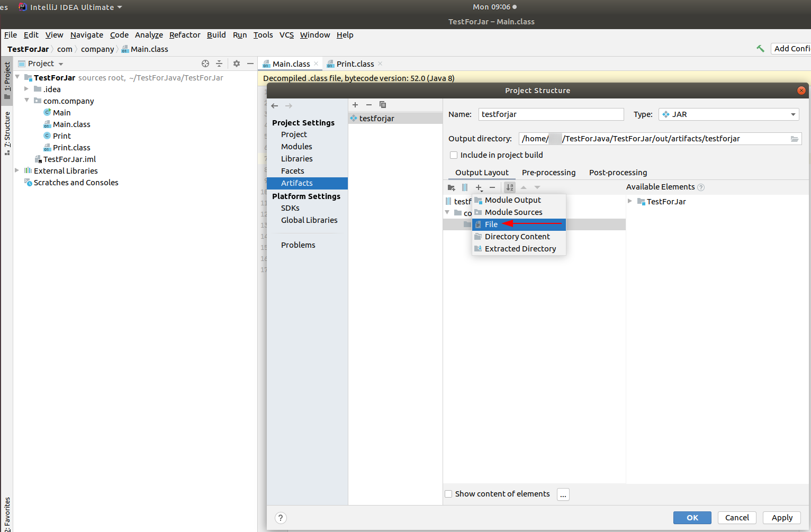Create directory in output layout
The width and height of the screenshot is (811, 532).
tap(452, 187)
